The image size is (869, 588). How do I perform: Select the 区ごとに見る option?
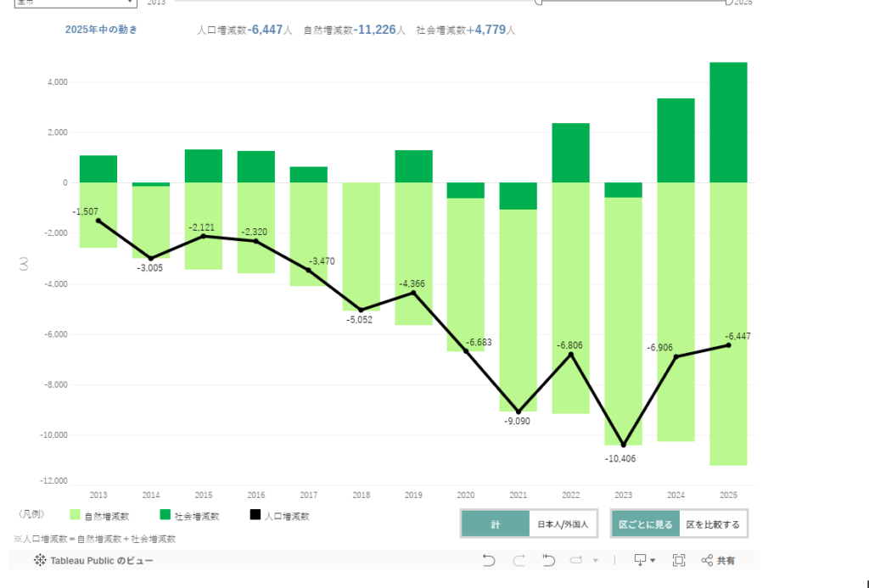pos(646,524)
